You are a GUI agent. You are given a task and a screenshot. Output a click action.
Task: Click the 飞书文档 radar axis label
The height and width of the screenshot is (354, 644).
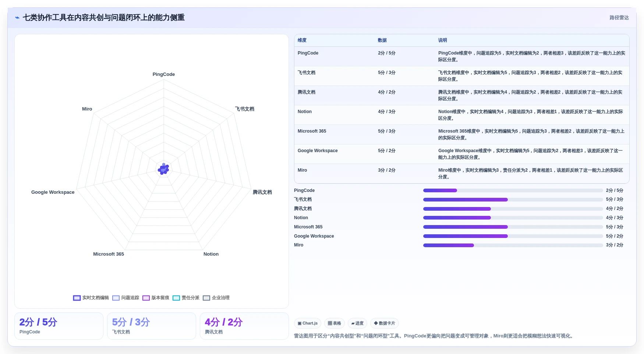click(245, 109)
